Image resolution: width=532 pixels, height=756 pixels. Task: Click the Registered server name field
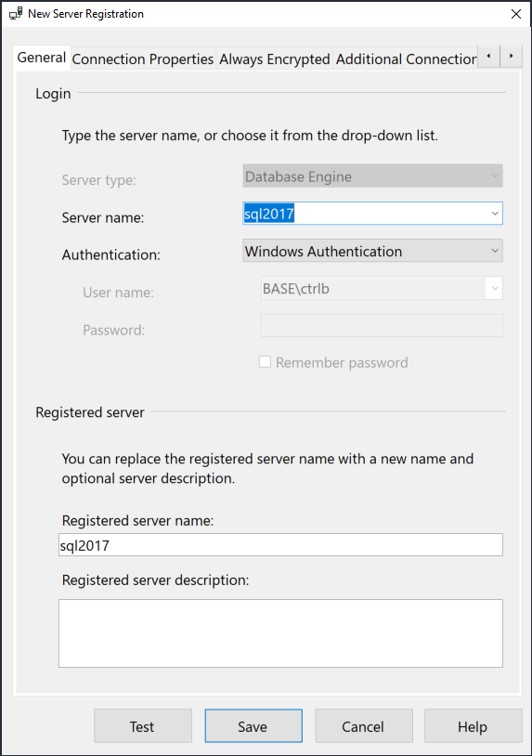point(280,545)
